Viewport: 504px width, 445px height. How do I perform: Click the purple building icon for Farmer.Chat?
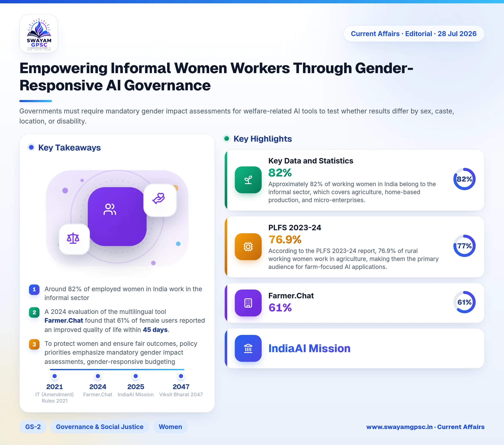click(248, 303)
